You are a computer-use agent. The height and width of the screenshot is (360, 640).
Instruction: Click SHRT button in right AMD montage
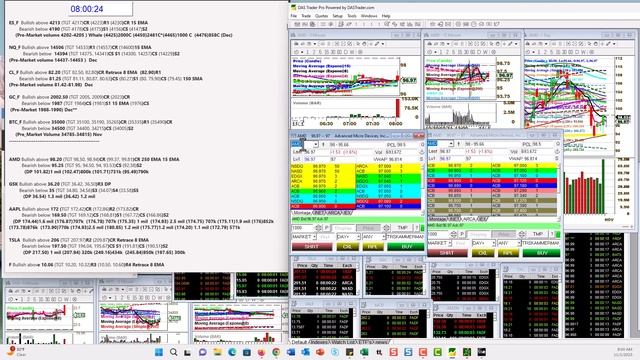tap(447, 253)
